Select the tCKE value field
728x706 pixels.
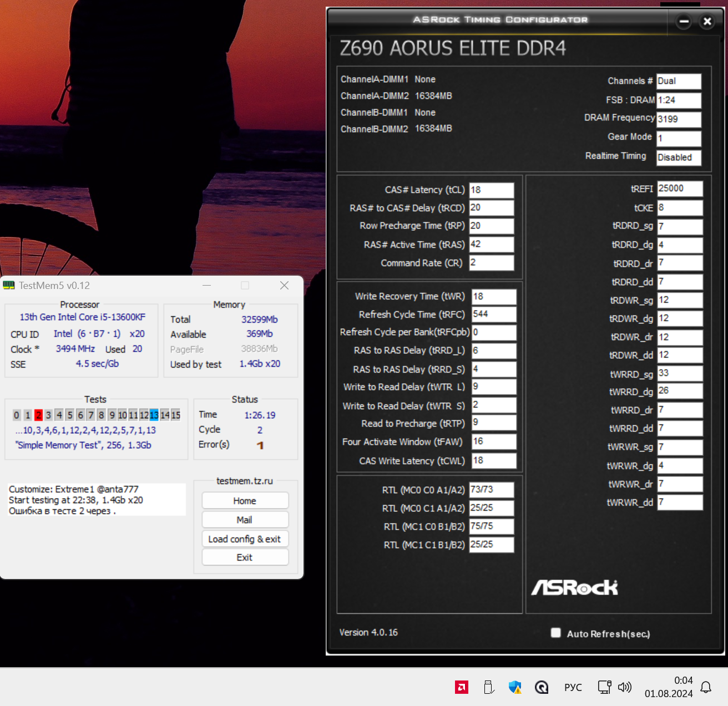tap(680, 208)
